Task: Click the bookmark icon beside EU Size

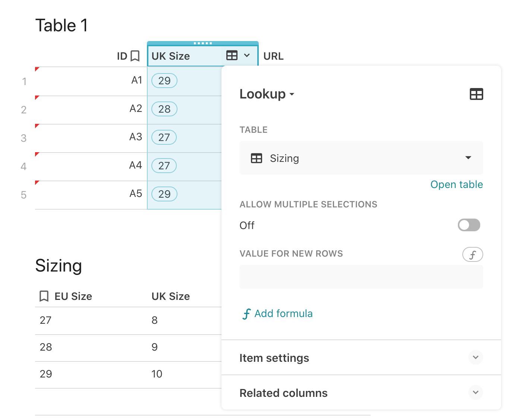Action: 44,296
